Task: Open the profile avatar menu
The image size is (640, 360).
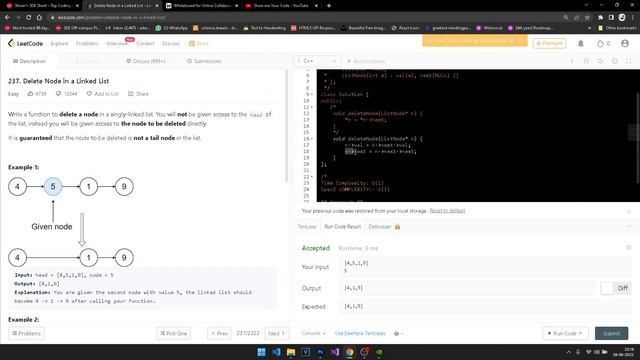Action: [x=624, y=43]
